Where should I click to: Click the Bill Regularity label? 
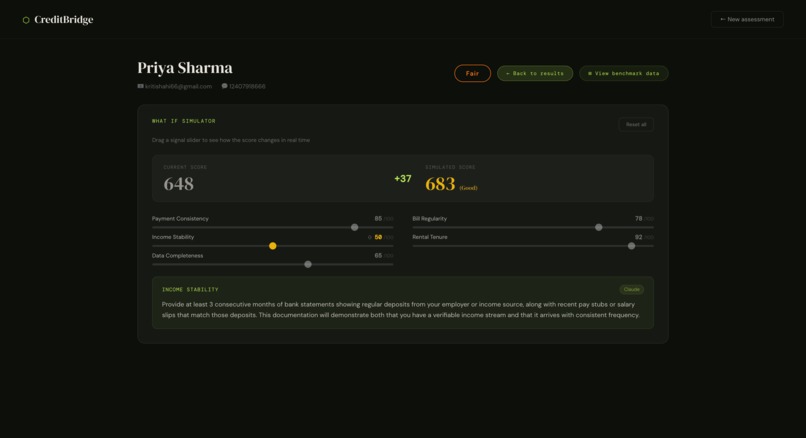(x=430, y=218)
